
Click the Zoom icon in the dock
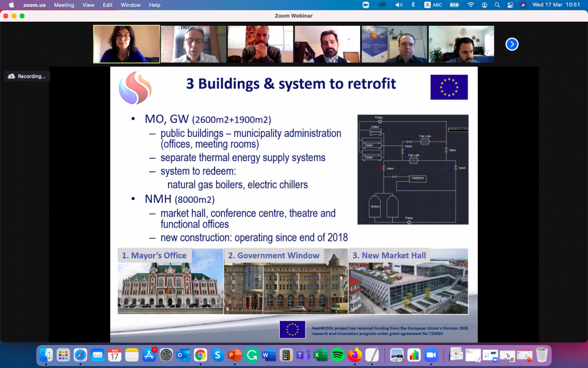pyautogui.click(x=430, y=355)
